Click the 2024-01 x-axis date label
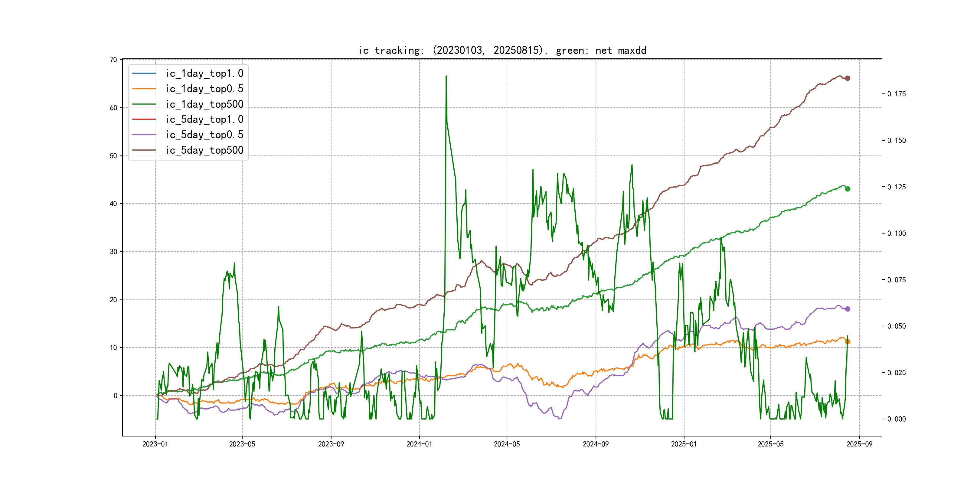The width and height of the screenshot is (980, 490). pyautogui.click(x=419, y=444)
